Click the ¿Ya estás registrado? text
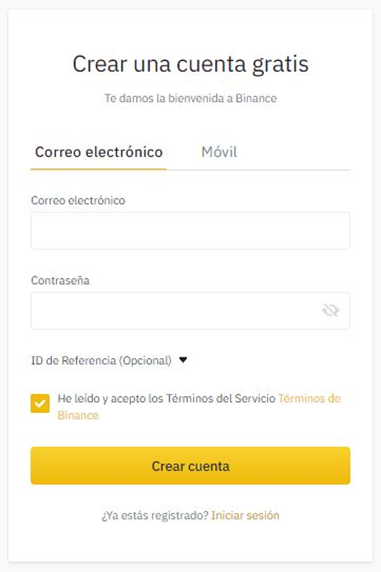Image resolution: width=381 pixels, height=572 pixels. coord(155,515)
